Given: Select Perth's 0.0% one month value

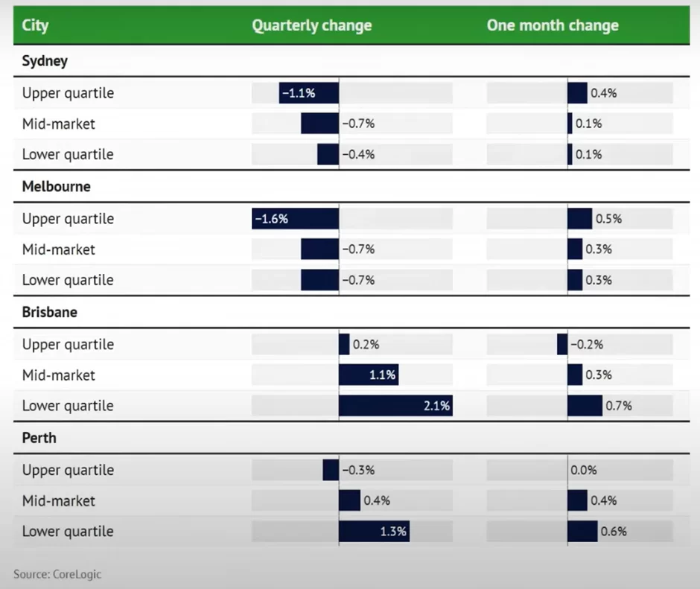Looking at the screenshot, I should [x=583, y=470].
